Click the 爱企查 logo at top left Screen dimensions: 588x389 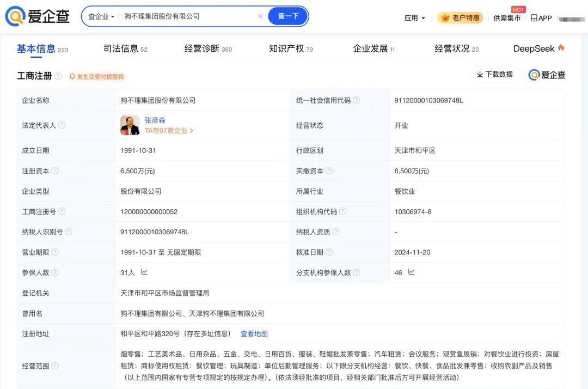[37, 16]
